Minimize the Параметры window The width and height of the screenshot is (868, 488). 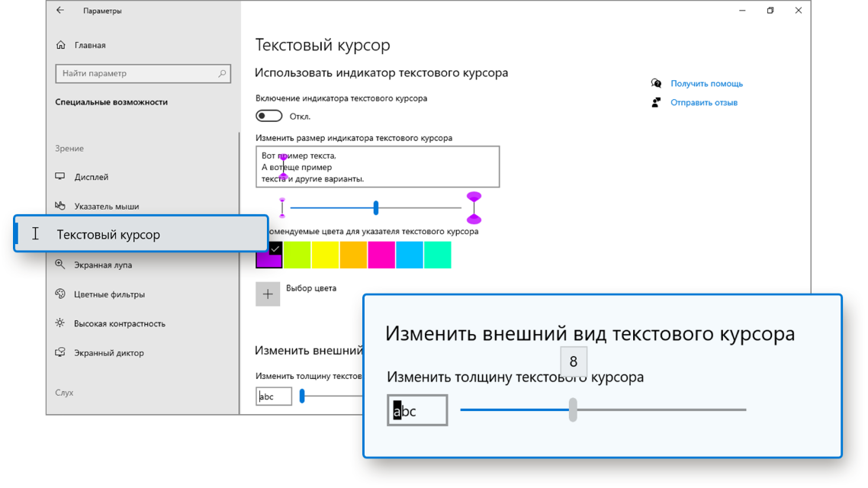tap(742, 11)
